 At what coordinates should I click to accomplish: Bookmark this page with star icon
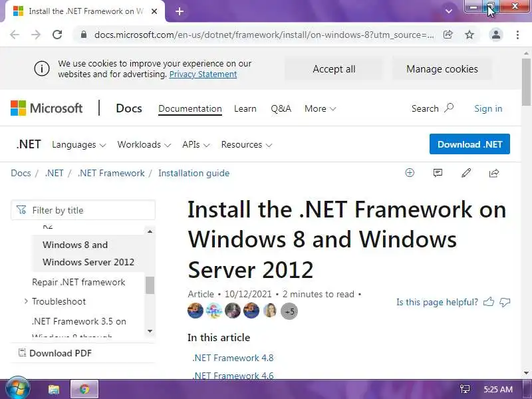pyautogui.click(x=469, y=35)
